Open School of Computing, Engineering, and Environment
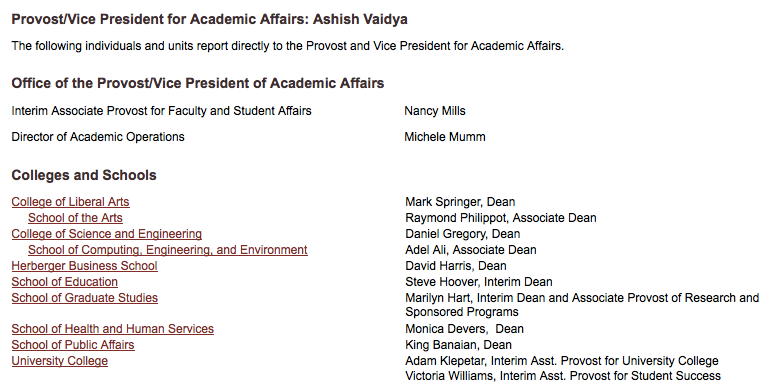 (167, 249)
